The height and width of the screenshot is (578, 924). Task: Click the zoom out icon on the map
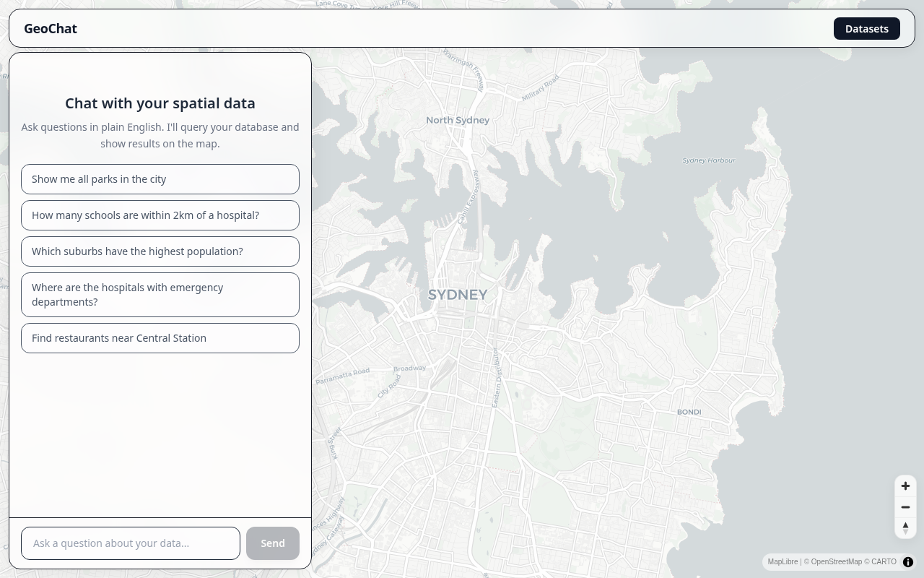905,506
